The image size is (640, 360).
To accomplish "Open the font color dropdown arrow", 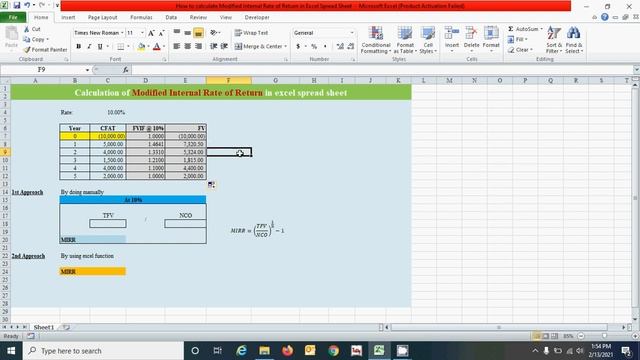I will [x=164, y=47].
